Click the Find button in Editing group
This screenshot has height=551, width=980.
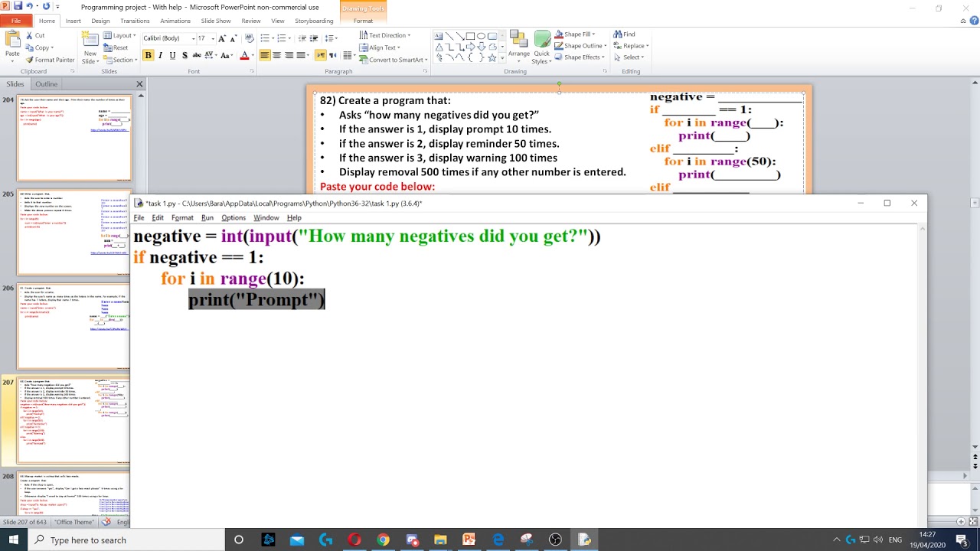point(624,34)
